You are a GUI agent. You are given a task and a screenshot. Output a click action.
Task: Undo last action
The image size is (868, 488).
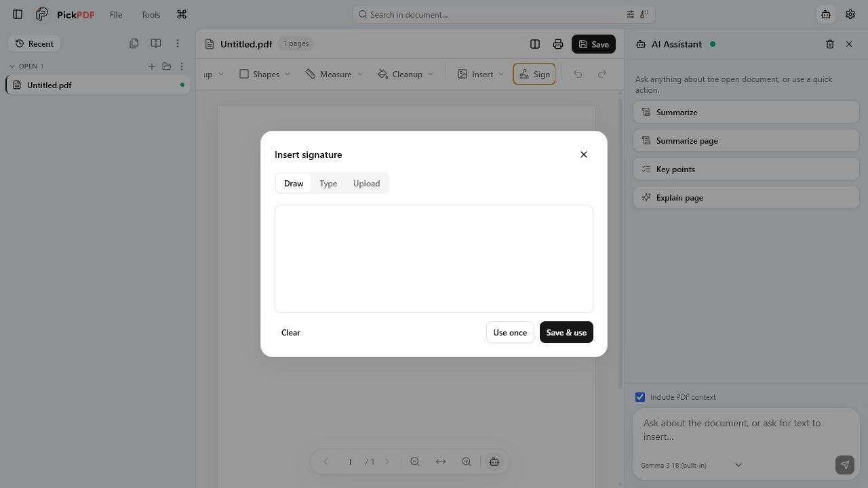coord(578,74)
